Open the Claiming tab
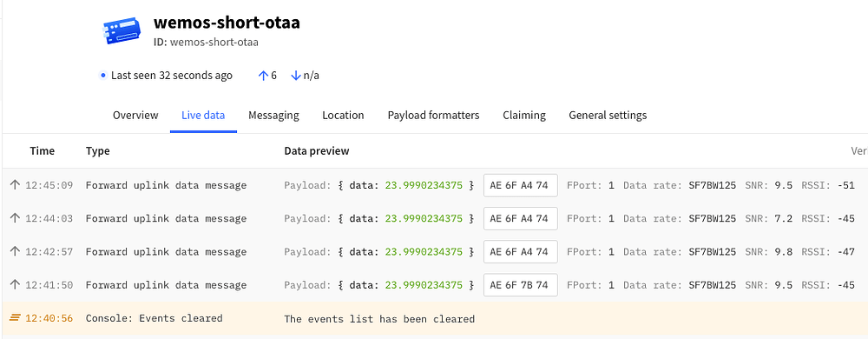This screenshot has width=868, height=339. click(x=524, y=116)
